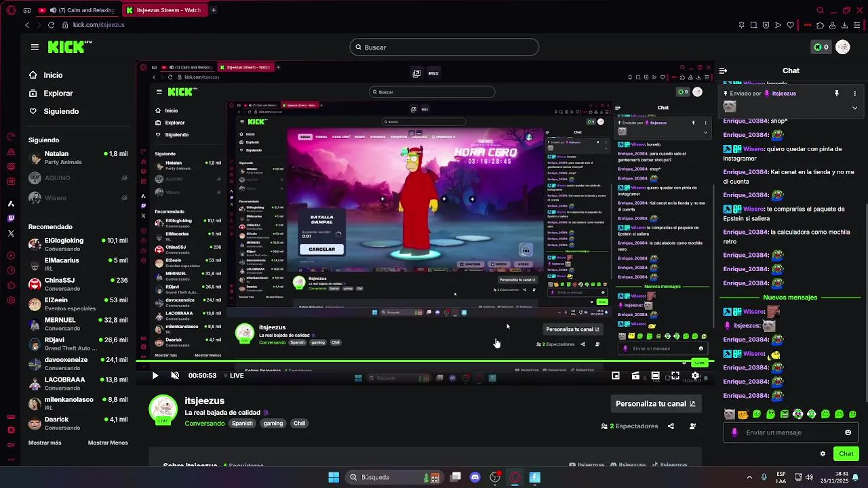Open Discord from the taskbar
Screen dimensions: 868x488
pyautogui.click(x=475, y=477)
